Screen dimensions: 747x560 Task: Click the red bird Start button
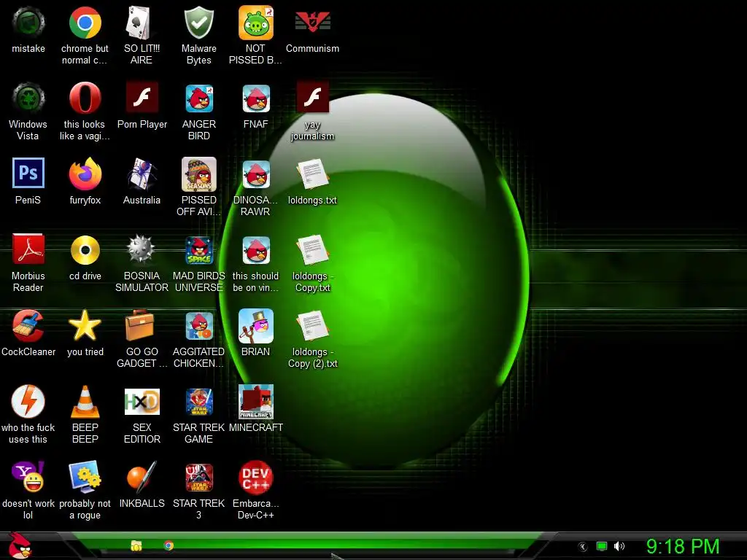(20, 545)
